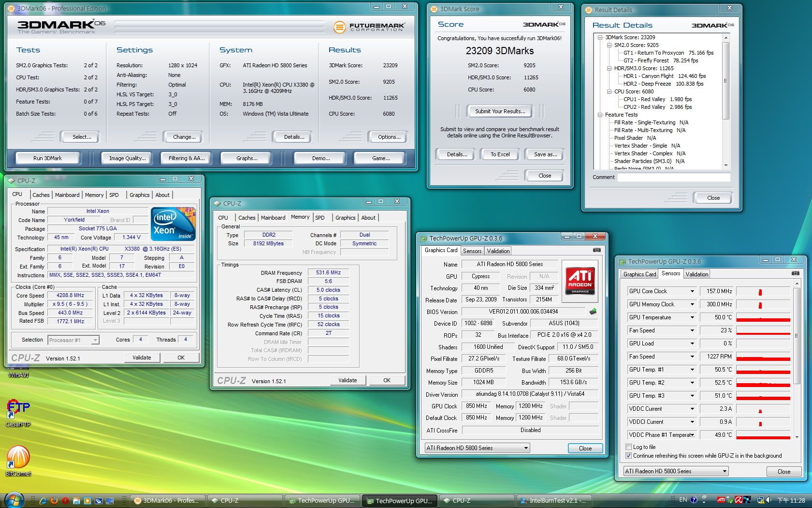Click the language bar help icon
812x508 pixels.
pos(694,500)
